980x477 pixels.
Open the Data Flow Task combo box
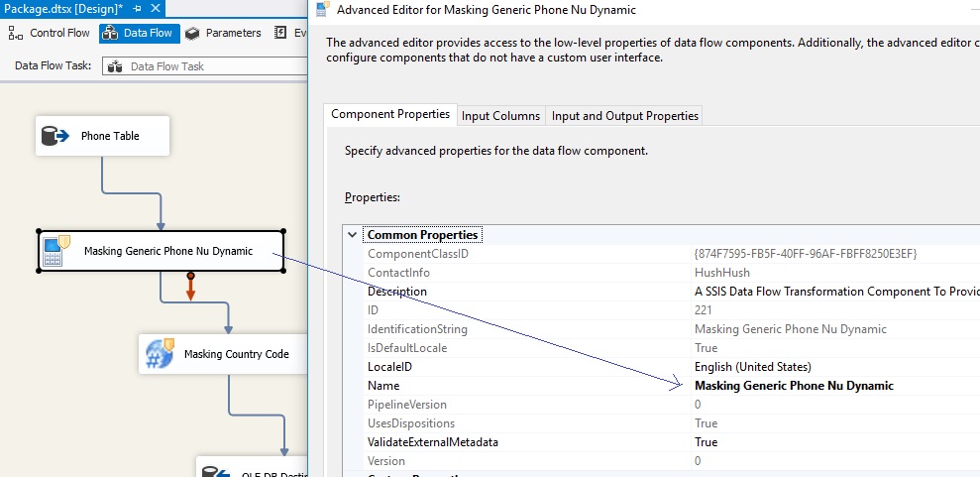[x=205, y=66]
